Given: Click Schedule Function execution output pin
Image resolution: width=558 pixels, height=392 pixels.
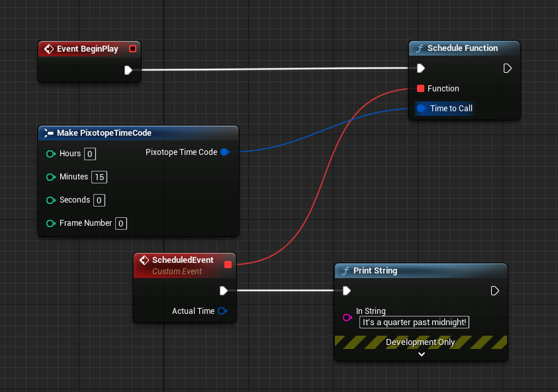Looking at the screenshot, I should pyautogui.click(x=507, y=68).
